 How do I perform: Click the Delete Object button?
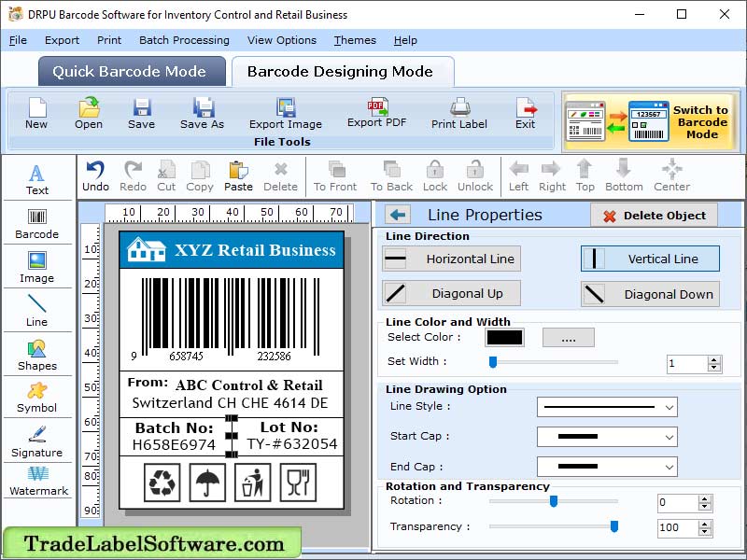[x=654, y=215]
